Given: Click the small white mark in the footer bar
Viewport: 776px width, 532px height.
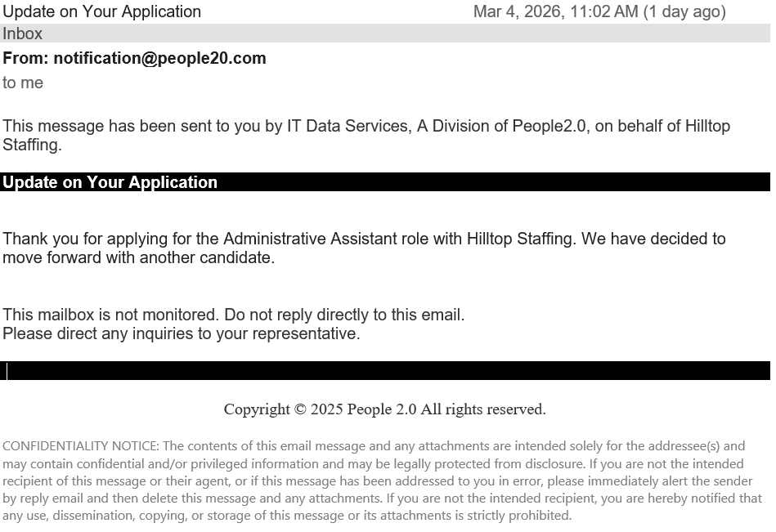Looking at the screenshot, I should (7, 371).
